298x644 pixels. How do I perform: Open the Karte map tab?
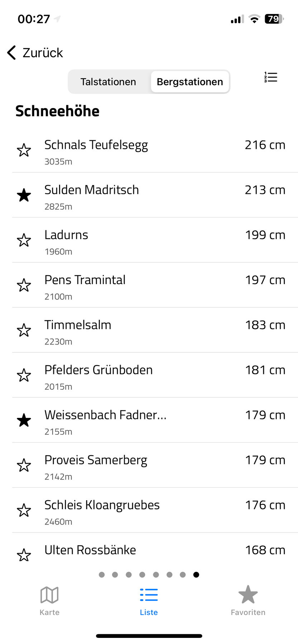tap(49, 600)
